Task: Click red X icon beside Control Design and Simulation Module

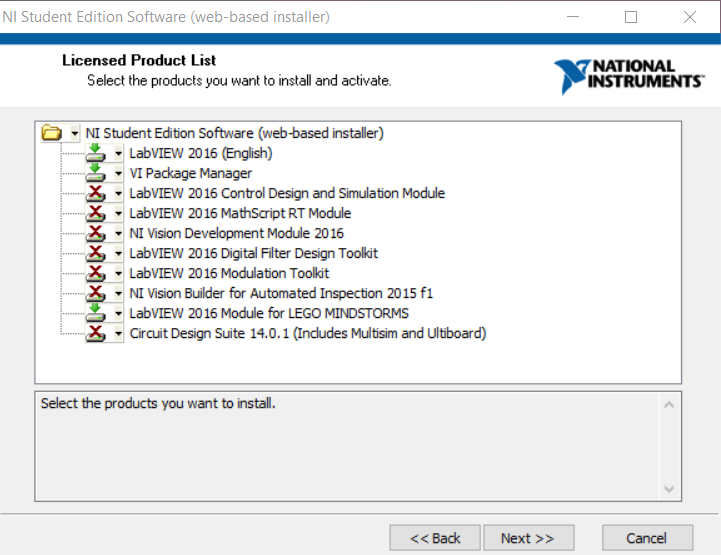Action: point(96,193)
